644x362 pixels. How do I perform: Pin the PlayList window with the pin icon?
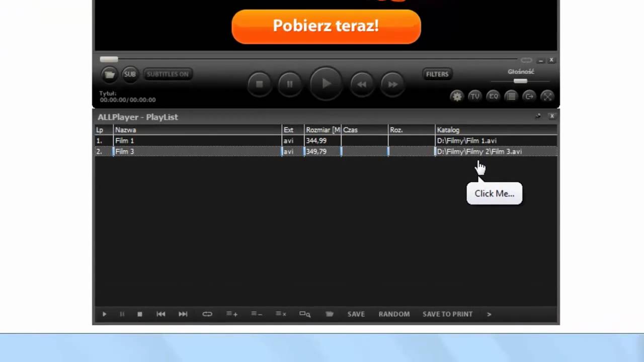538,116
